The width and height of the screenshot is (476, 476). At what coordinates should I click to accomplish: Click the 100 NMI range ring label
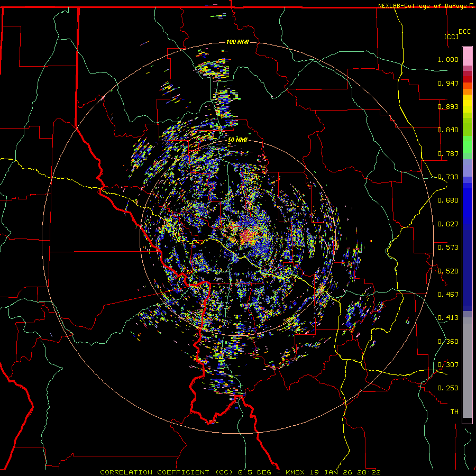pyautogui.click(x=237, y=42)
